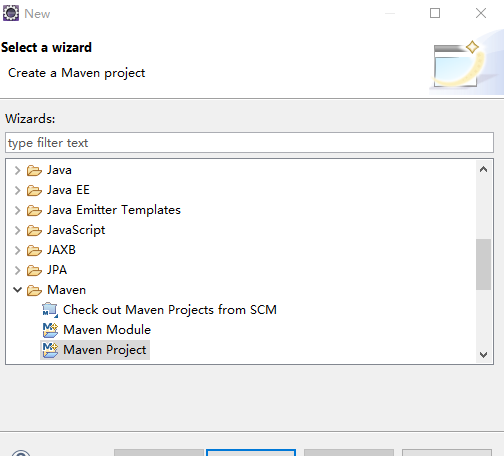Click the Check out Maven Projects icon
This screenshot has width=504, height=456.
pos(50,310)
